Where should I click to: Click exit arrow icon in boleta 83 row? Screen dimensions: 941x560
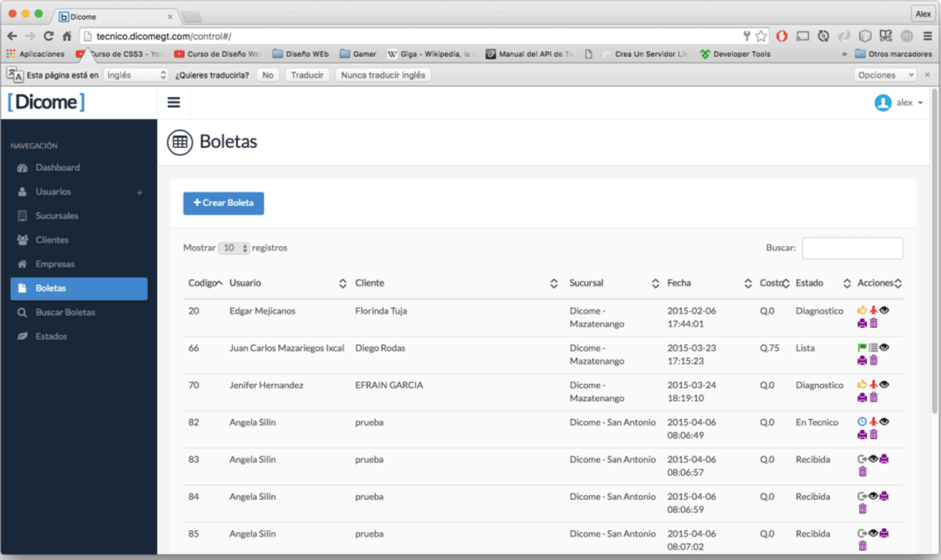(862, 459)
